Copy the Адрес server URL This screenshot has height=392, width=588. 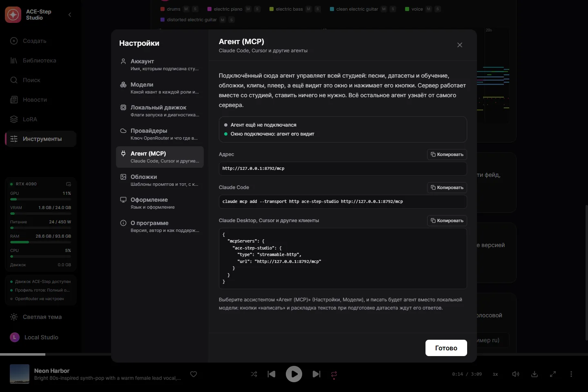pyautogui.click(x=447, y=154)
